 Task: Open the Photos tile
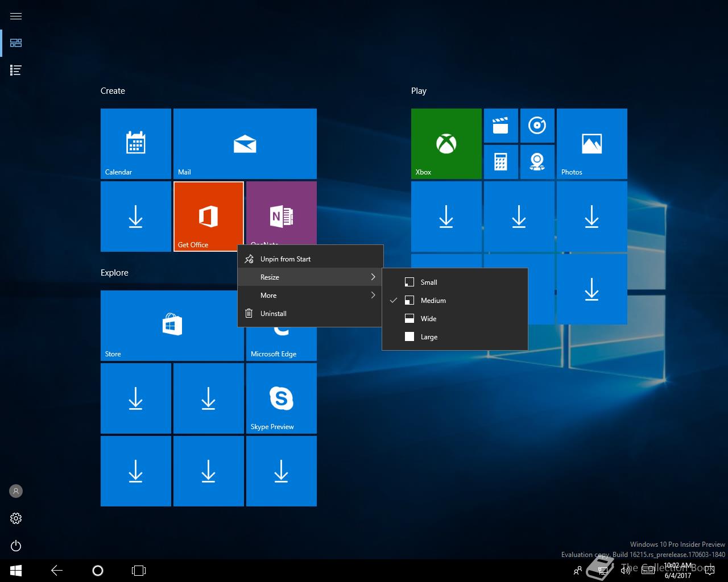point(592,144)
